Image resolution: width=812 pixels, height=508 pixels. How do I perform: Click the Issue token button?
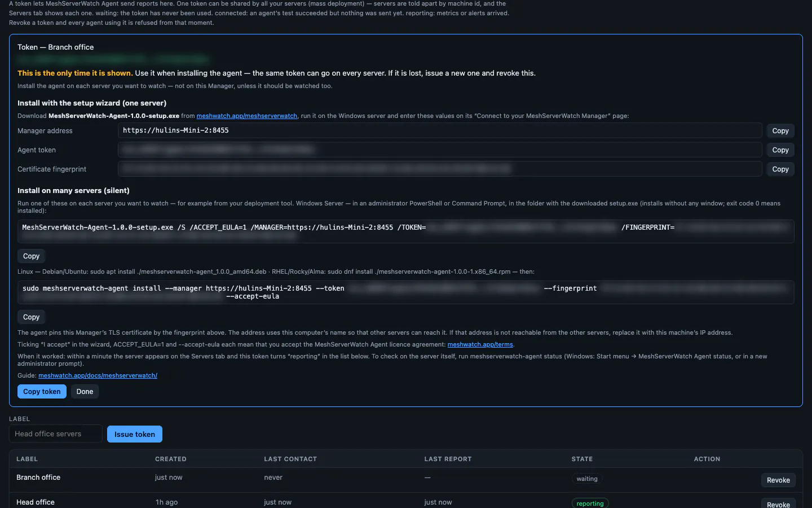135,434
